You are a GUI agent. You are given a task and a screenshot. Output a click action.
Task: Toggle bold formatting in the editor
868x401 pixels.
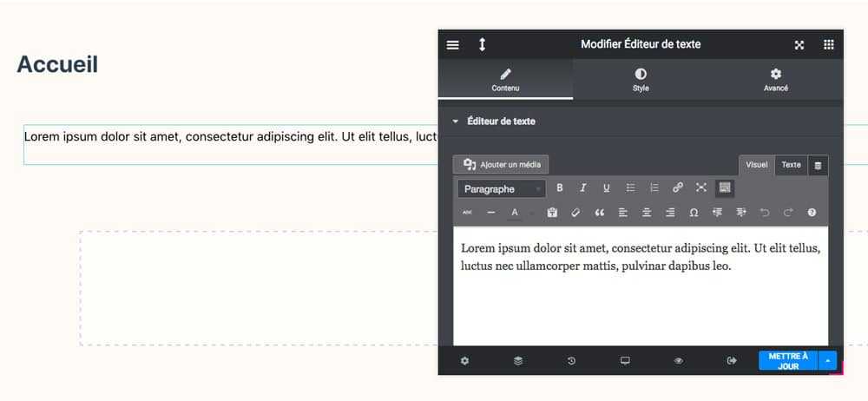560,187
